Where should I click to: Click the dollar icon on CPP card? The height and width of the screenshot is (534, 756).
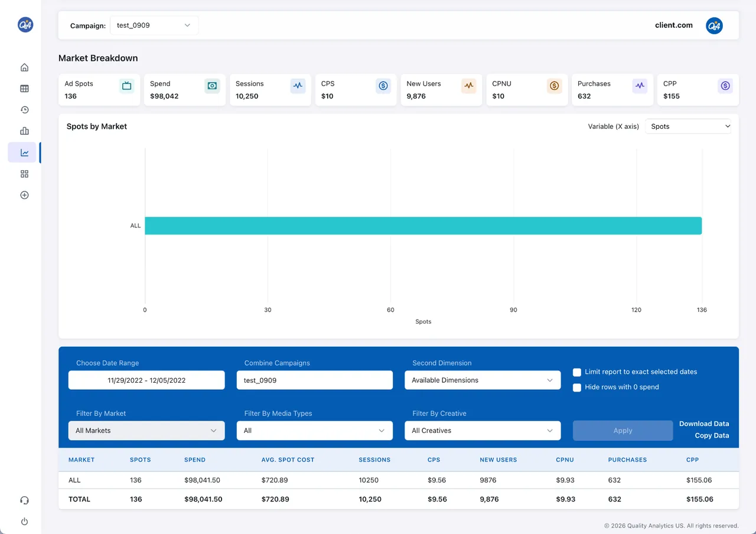(725, 86)
